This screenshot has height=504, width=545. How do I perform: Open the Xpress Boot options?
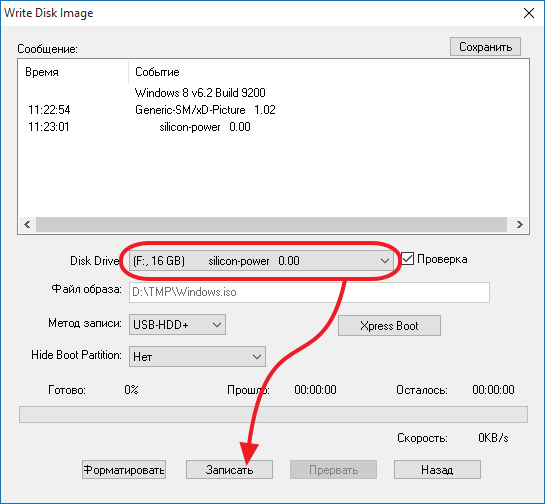click(389, 326)
